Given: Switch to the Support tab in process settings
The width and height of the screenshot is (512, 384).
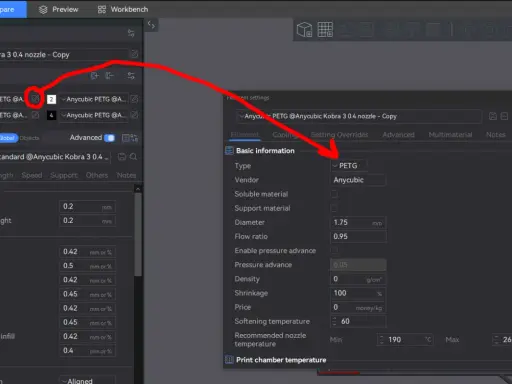Looking at the screenshot, I should coord(64,175).
